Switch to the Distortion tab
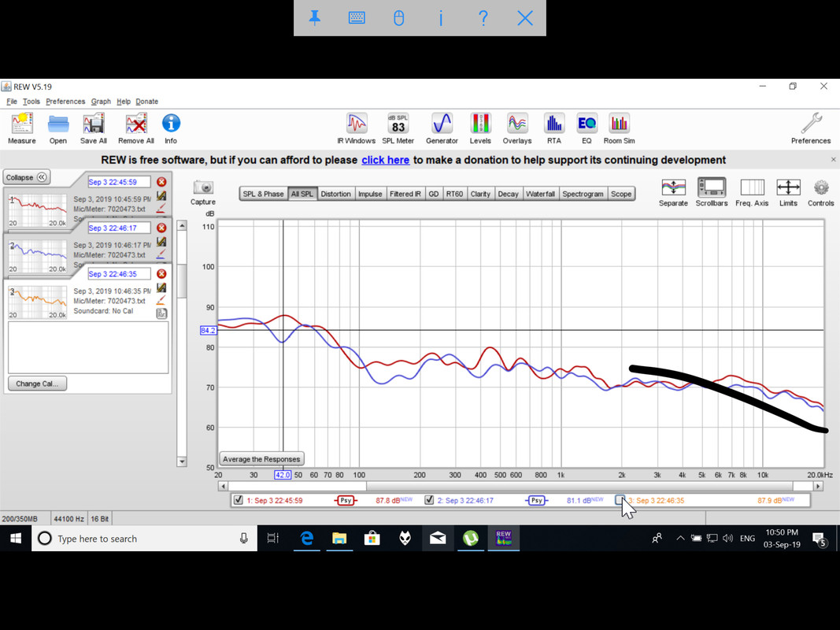Screen dimensions: 840x630 coord(336,194)
